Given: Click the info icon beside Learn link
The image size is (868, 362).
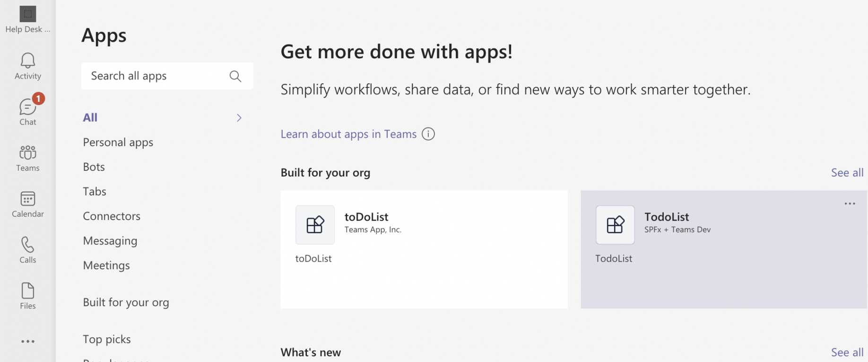Looking at the screenshot, I should 428,134.
